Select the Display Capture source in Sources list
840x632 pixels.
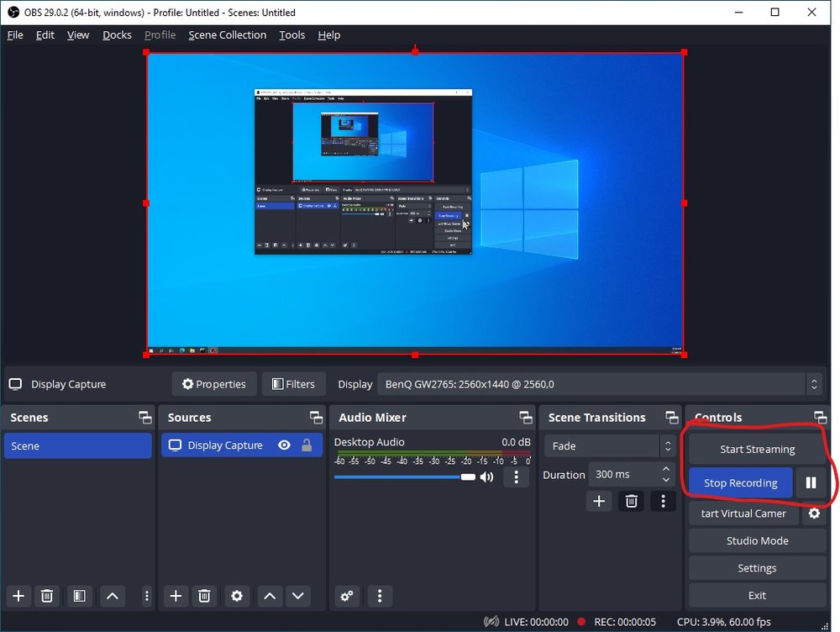point(242,445)
